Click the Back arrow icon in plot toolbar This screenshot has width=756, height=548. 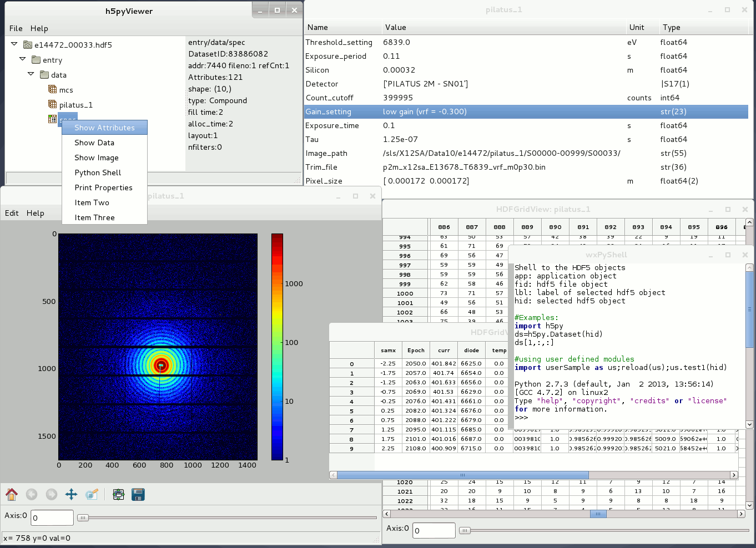pos(32,494)
